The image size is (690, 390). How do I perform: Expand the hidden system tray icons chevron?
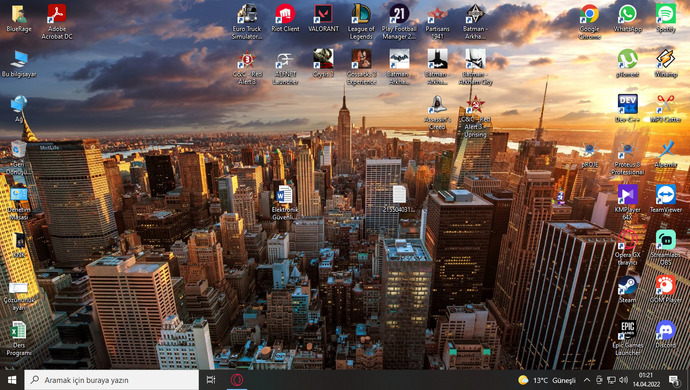[587, 380]
